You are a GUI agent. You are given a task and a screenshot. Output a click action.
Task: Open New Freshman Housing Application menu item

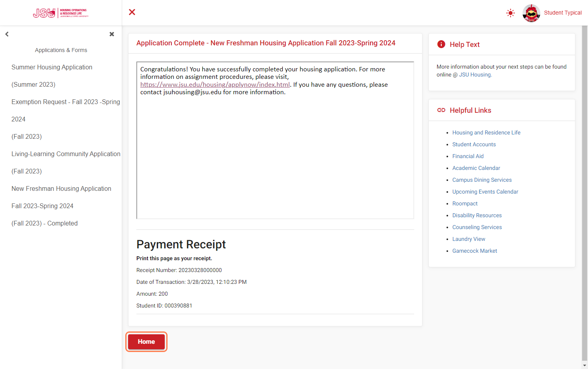click(x=61, y=206)
